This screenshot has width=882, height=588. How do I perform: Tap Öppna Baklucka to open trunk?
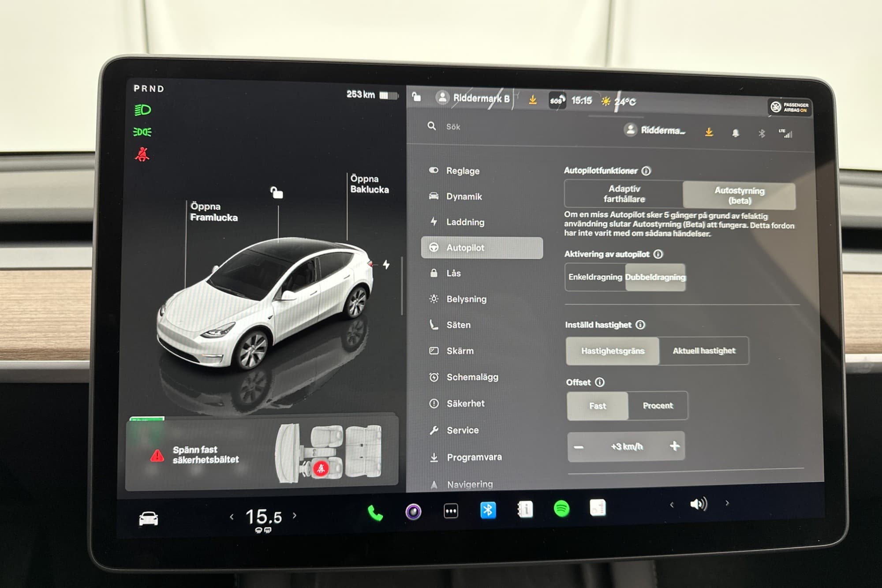tap(370, 184)
